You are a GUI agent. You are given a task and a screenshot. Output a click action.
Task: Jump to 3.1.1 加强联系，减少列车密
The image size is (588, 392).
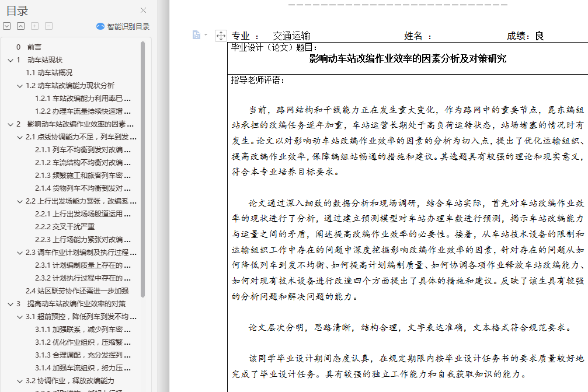[x=83, y=330]
